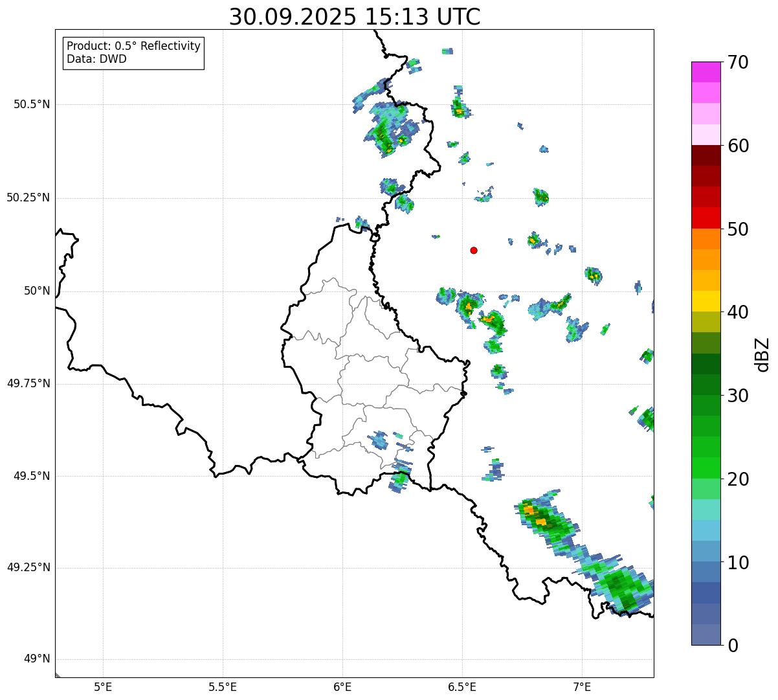Viewport: 778px width, 700px height.
Task: Click the latitude label "50°N"
Action: pyautogui.click(x=37, y=291)
